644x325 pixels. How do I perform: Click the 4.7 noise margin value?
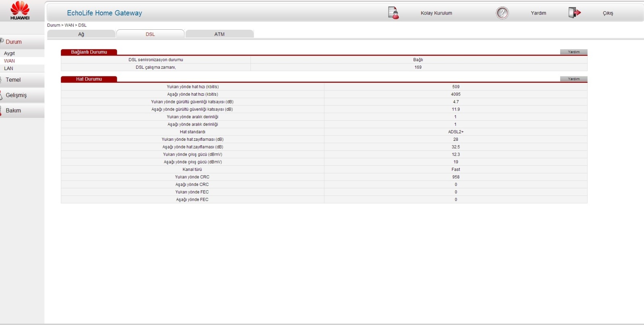pos(456,102)
